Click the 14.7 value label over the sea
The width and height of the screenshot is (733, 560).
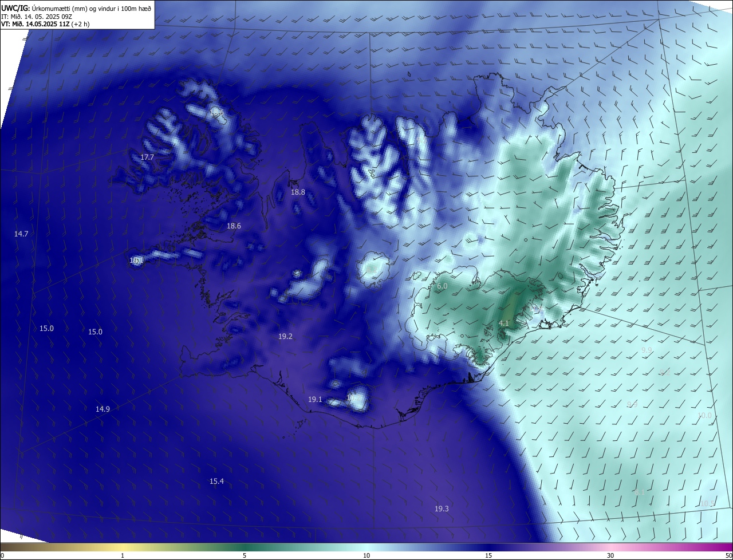tap(21, 234)
